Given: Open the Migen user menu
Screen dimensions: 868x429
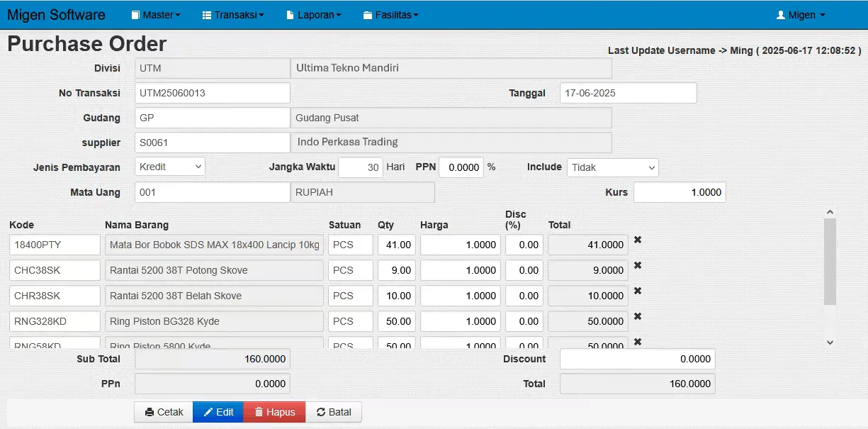Looking at the screenshot, I should [x=801, y=15].
